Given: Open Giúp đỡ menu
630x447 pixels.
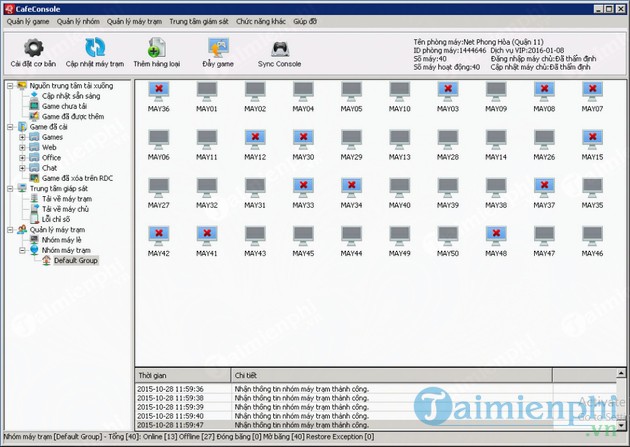Looking at the screenshot, I should tap(305, 22).
